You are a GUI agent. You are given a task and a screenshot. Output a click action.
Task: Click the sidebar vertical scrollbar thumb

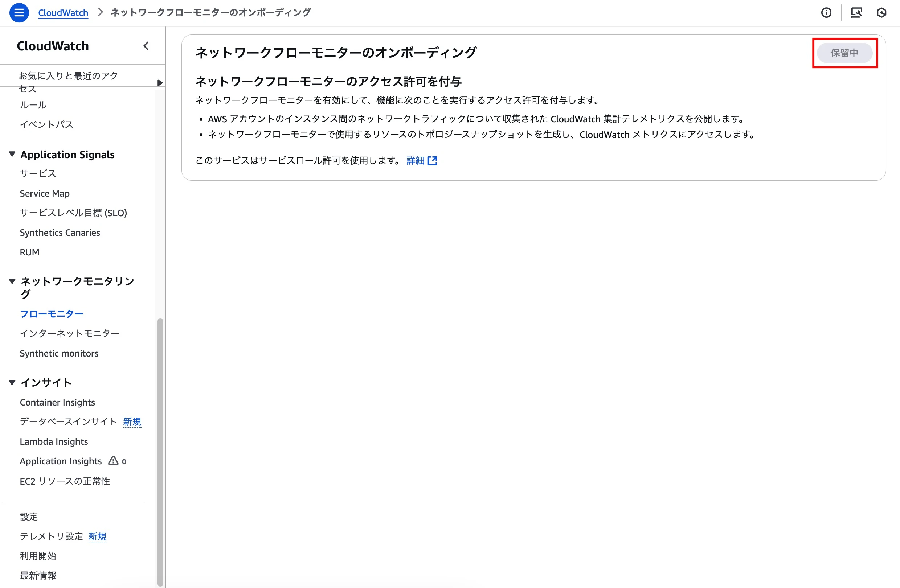(x=160, y=452)
